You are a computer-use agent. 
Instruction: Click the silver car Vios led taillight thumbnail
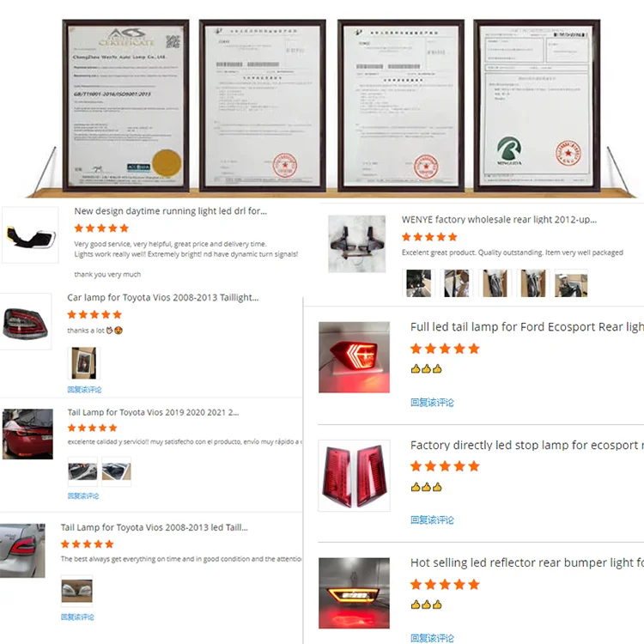[22, 550]
